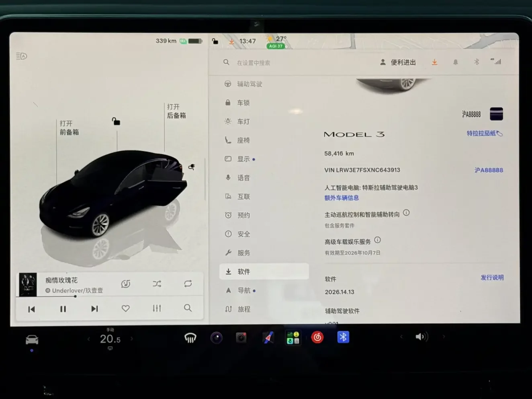This screenshot has height=399, width=532.
Task: Show info for 高级车载娱乐服务
Action: pyautogui.click(x=377, y=240)
